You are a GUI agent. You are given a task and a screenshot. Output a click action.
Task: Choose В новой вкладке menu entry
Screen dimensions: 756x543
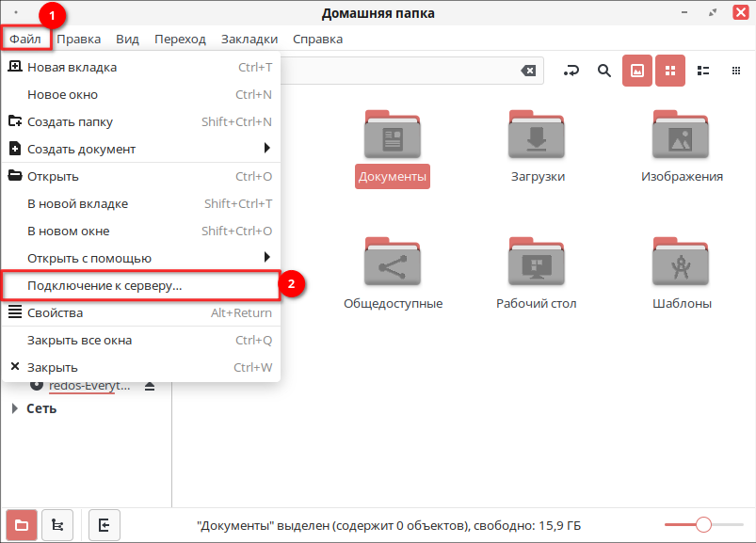141,204
